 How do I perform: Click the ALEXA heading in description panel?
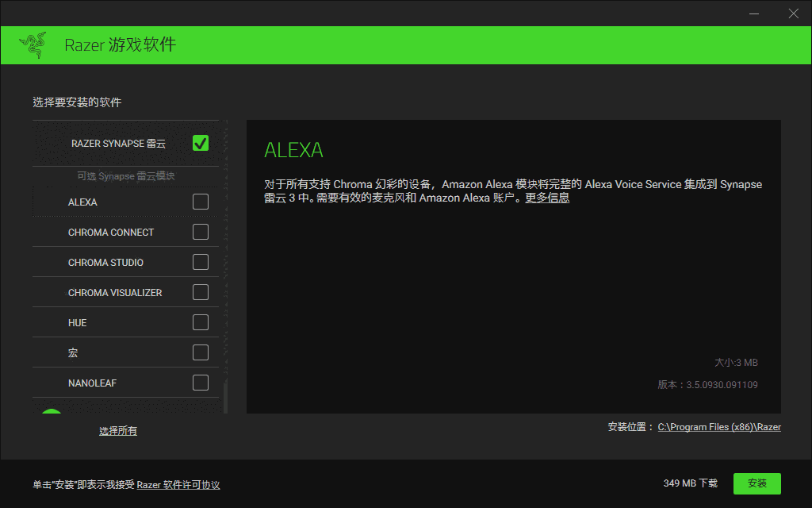click(x=293, y=150)
